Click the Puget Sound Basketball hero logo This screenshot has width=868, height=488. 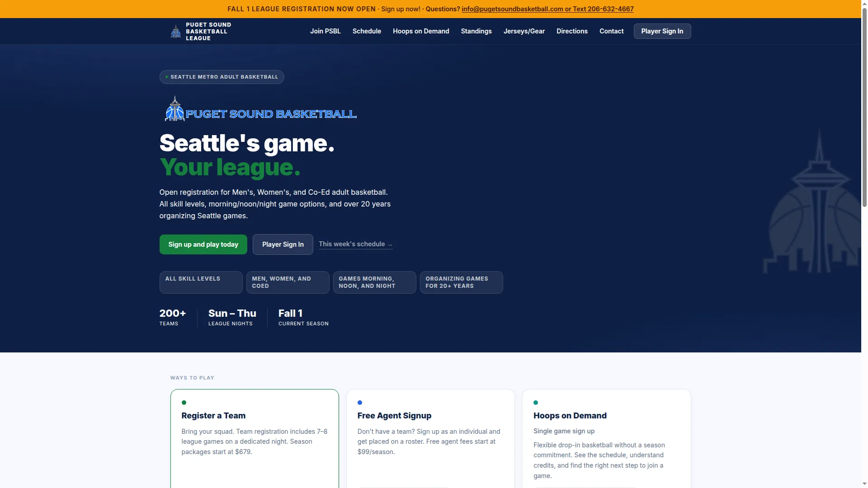(260, 109)
